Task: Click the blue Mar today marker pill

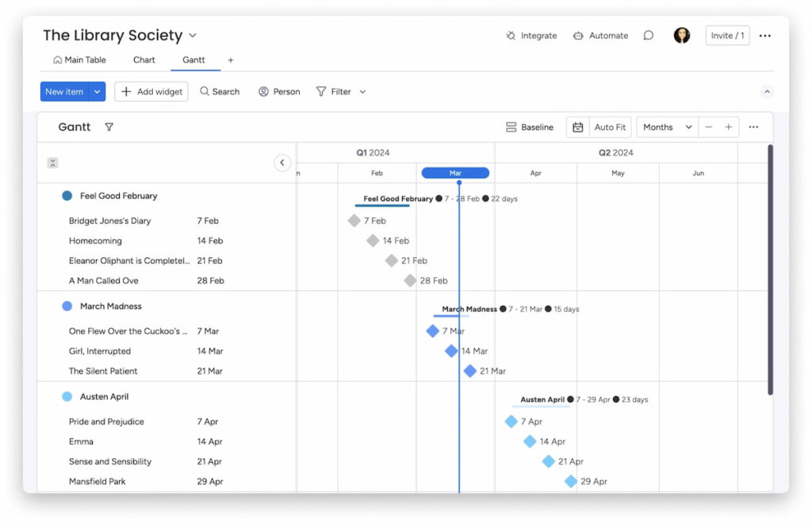Action: pyautogui.click(x=455, y=172)
